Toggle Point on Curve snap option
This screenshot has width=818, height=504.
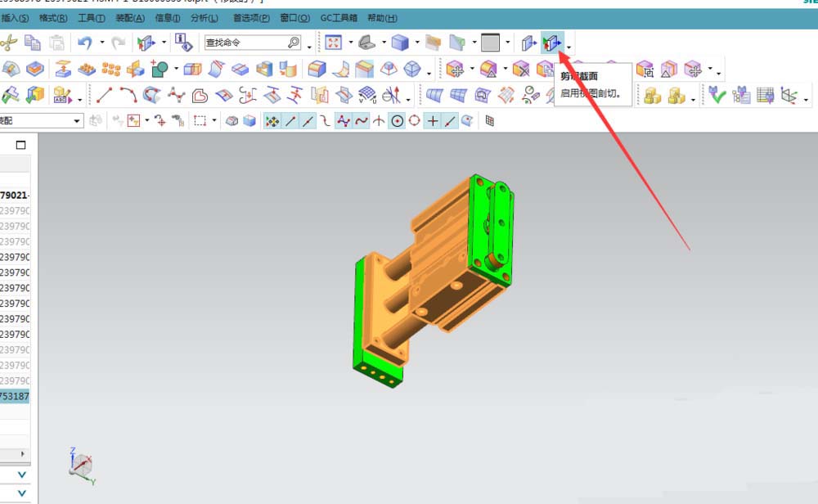pyautogui.click(x=450, y=121)
